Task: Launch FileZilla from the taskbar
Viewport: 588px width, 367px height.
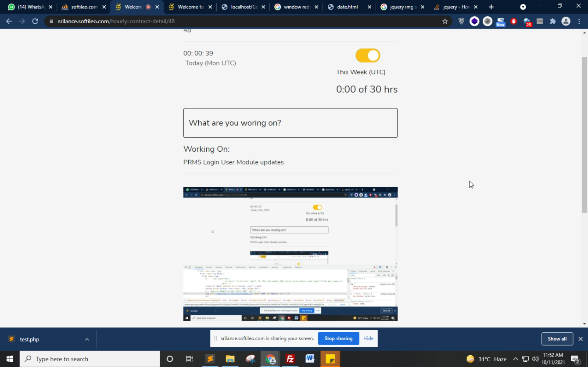Action: tap(290, 359)
